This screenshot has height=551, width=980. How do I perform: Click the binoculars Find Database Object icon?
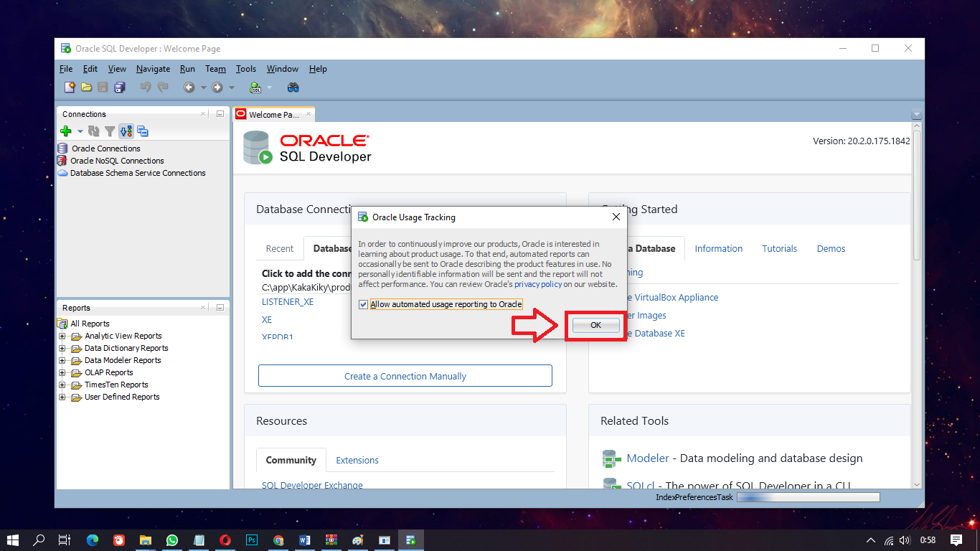(x=293, y=88)
